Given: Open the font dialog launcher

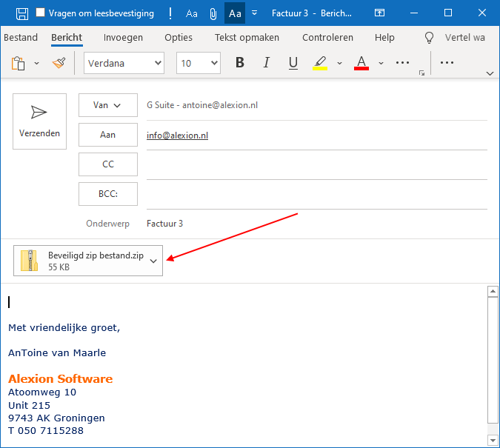Looking at the screenshot, I should (x=422, y=73).
